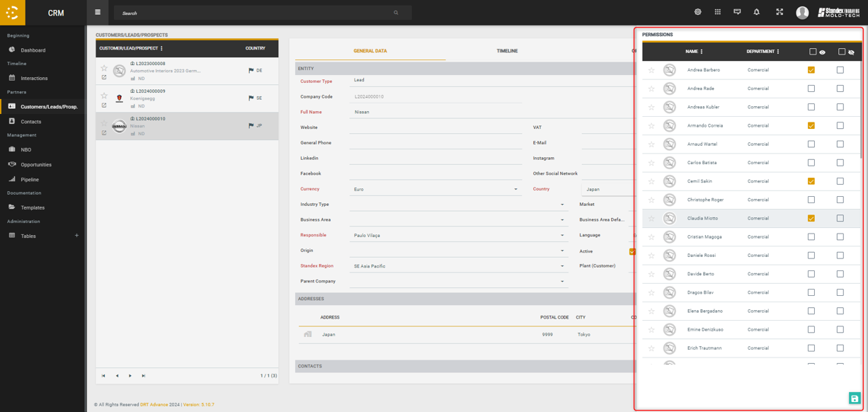This screenshot has height=412, width=868.
Task: Open the notifications bell icon
Action: tap(756, 12)
